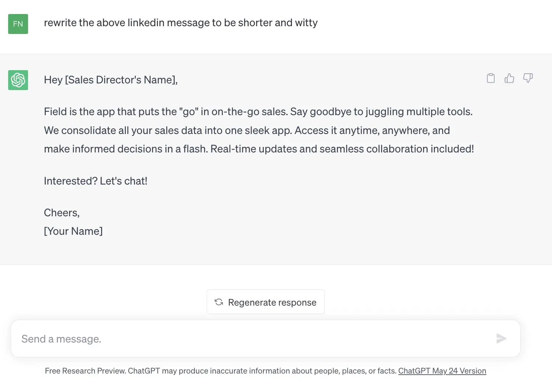This screenshot has height=392, width=552.
Task: Give the response a thumbs down
Action: 528,78
